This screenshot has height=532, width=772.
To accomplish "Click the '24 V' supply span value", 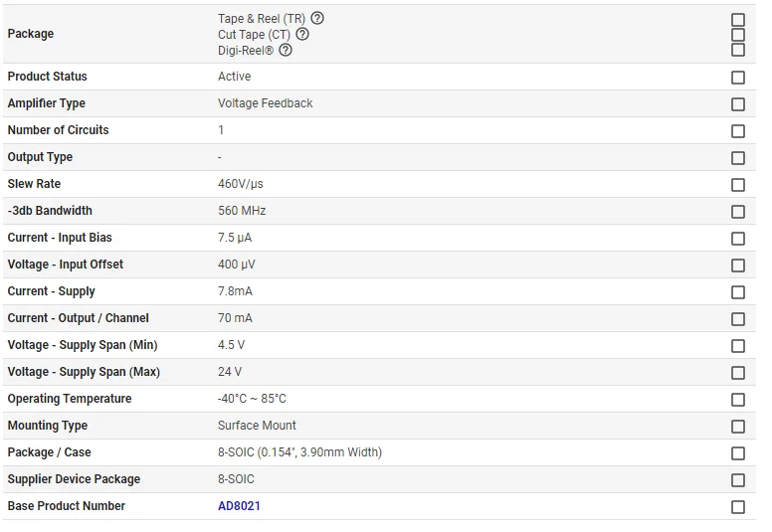I will coord(230,372).
